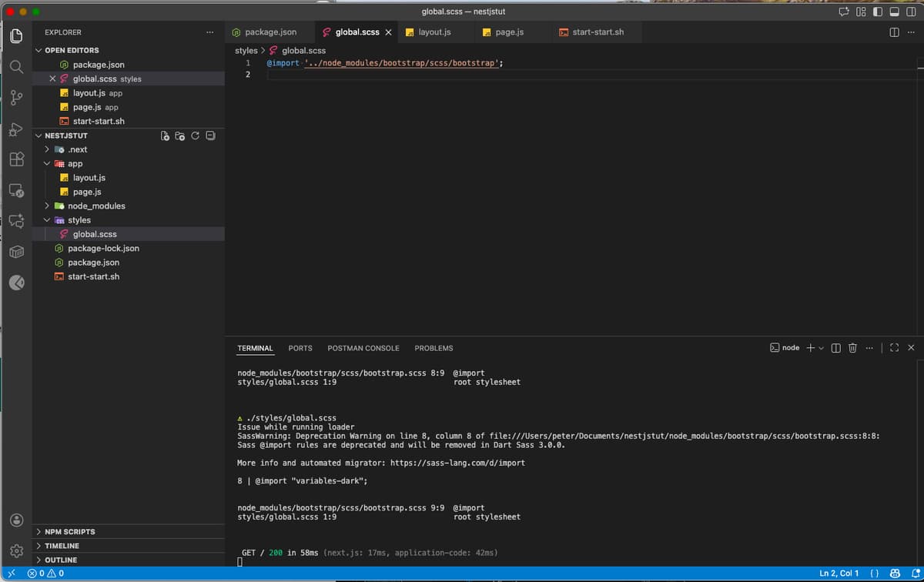Open editor more actions ellipsis
The height and width of the screenshot is (582, 924).
911,32
